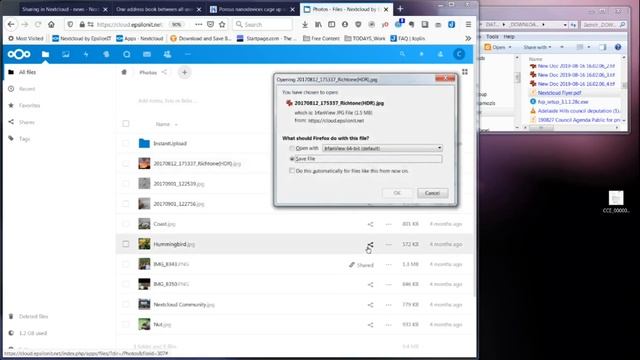Open the FAQ Joplin bookmark
Viewport: 640px width, 360px height.
click(x=408, y=38)
